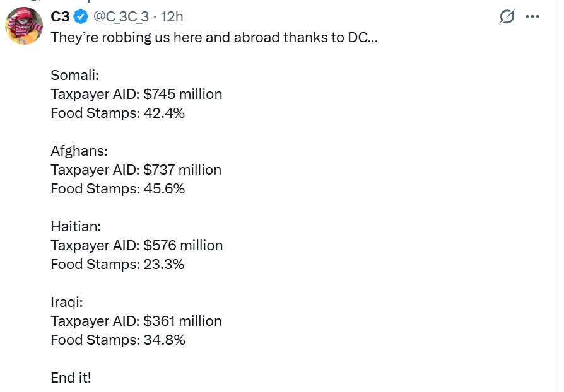Click the "Taxpayer AID: $361 million" line
The height and width of the screenshot is (392, 564).
click(136, 321)
